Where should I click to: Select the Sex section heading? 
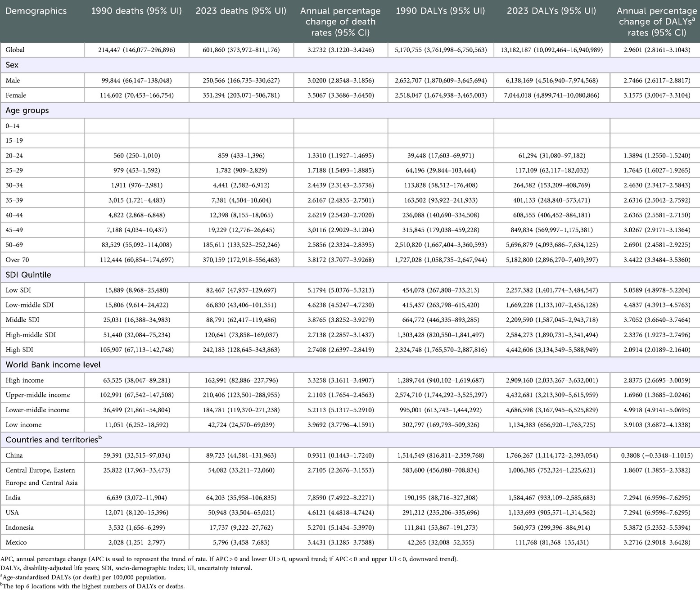point(12,65)
